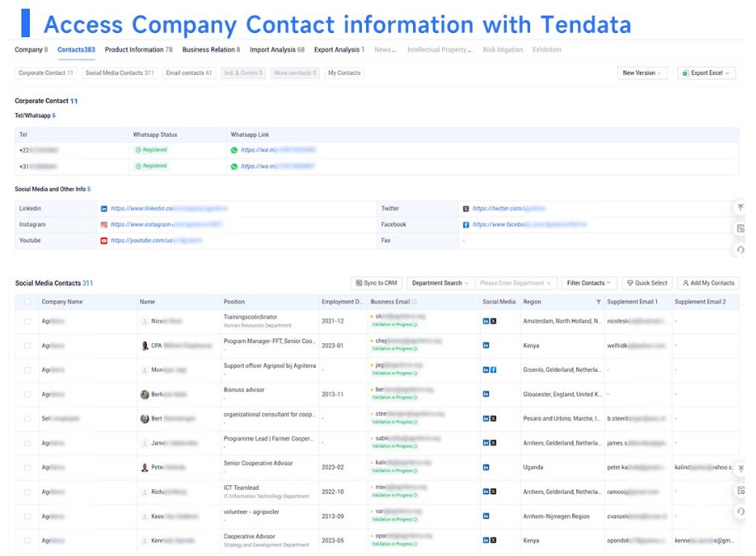Viewport: 756px width, 556px height.
Task: Open the WhatsApp link for the +22 number
Action: tap(278, 150)
